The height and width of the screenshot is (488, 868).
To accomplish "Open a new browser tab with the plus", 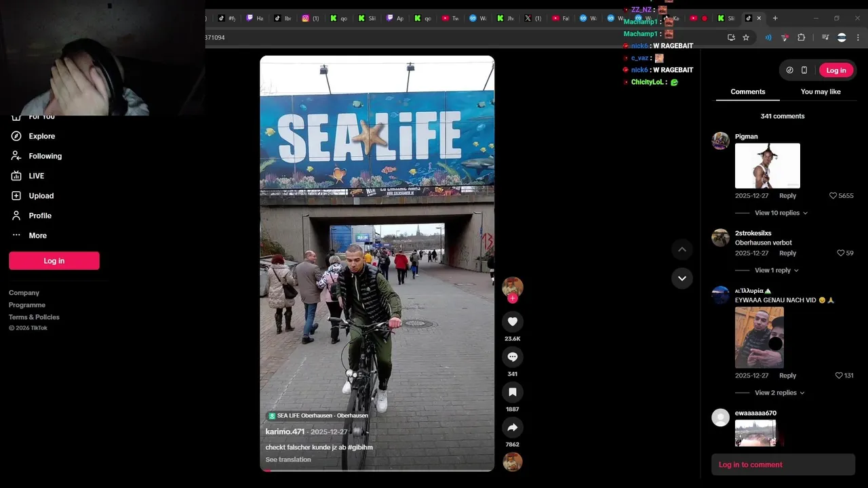I will 775,18.
